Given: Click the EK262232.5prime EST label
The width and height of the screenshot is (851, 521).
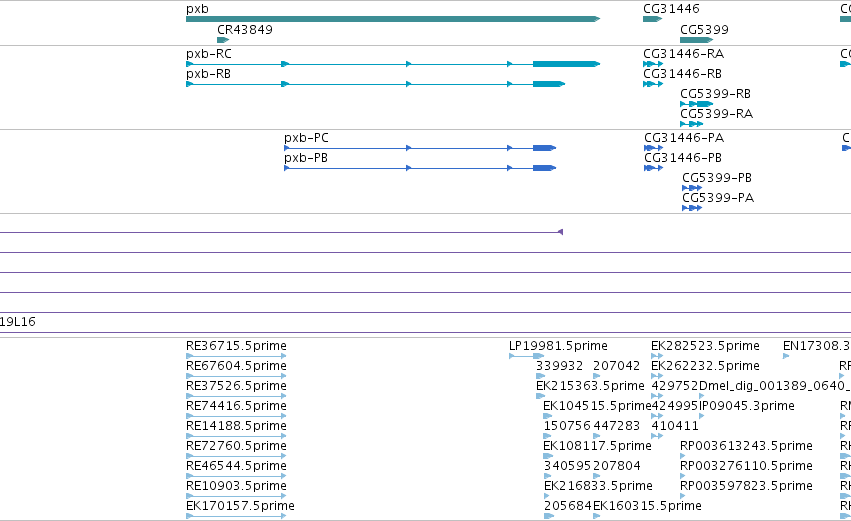Looking at the screenshot, I should [705, 366].
